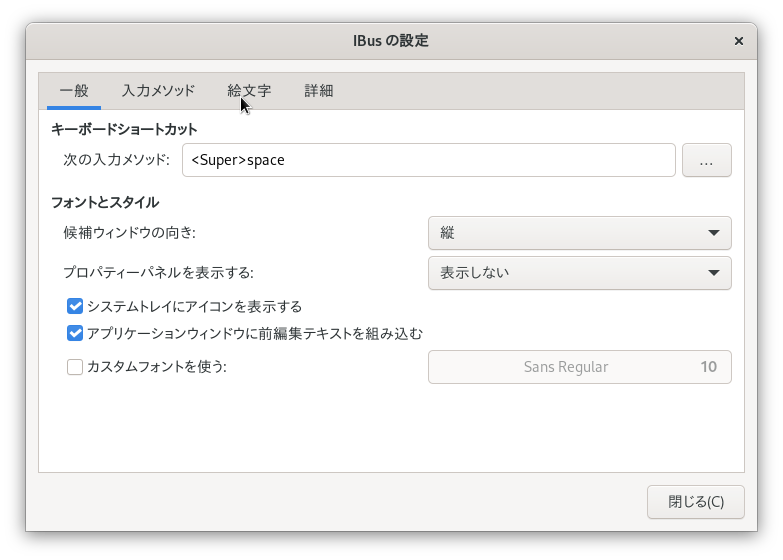Click the プロパティーパネルを表示する: label

(158, 273)
